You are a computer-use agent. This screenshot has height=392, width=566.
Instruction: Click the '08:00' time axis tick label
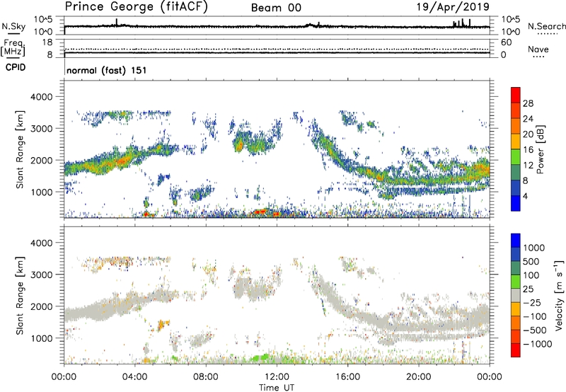tap(206, 377)
